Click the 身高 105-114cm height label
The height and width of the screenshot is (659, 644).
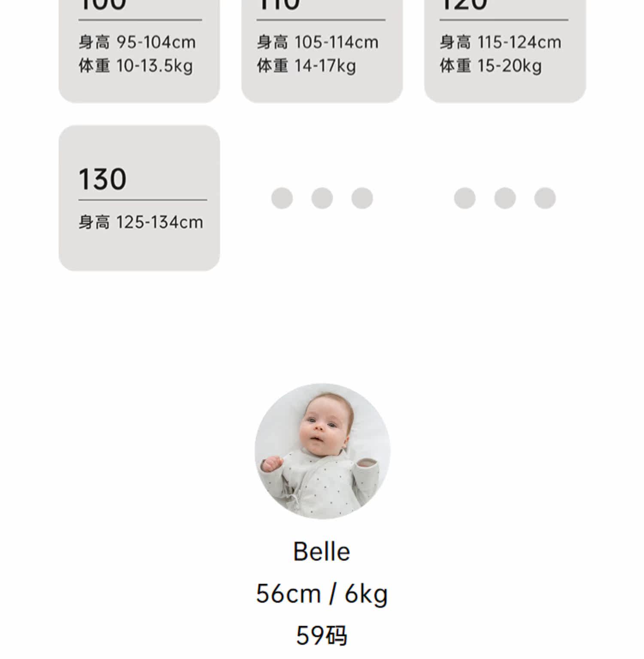318,42
